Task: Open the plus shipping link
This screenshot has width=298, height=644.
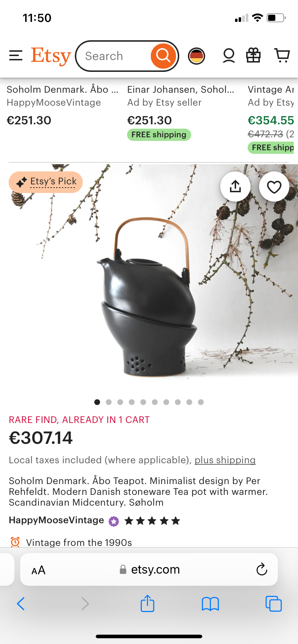Action: pyautogui.click(x=225, y=460)
